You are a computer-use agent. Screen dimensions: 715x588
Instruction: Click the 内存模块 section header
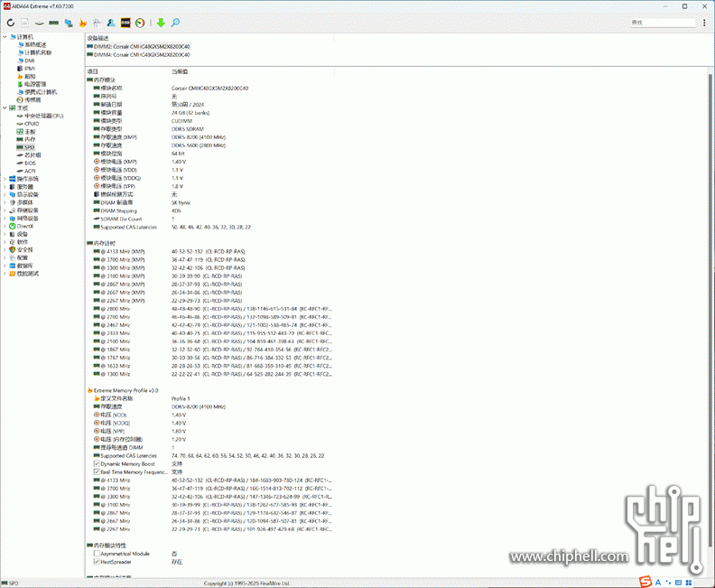(x=105, y=79)
